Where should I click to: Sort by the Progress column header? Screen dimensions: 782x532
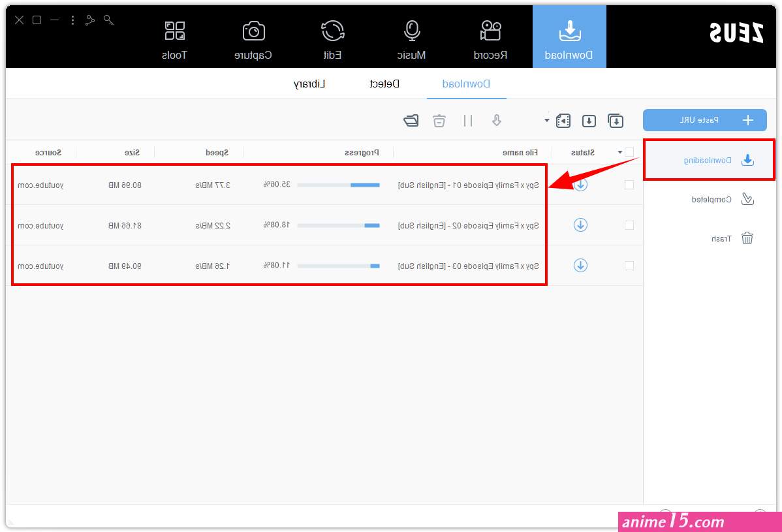coord(362,153)
